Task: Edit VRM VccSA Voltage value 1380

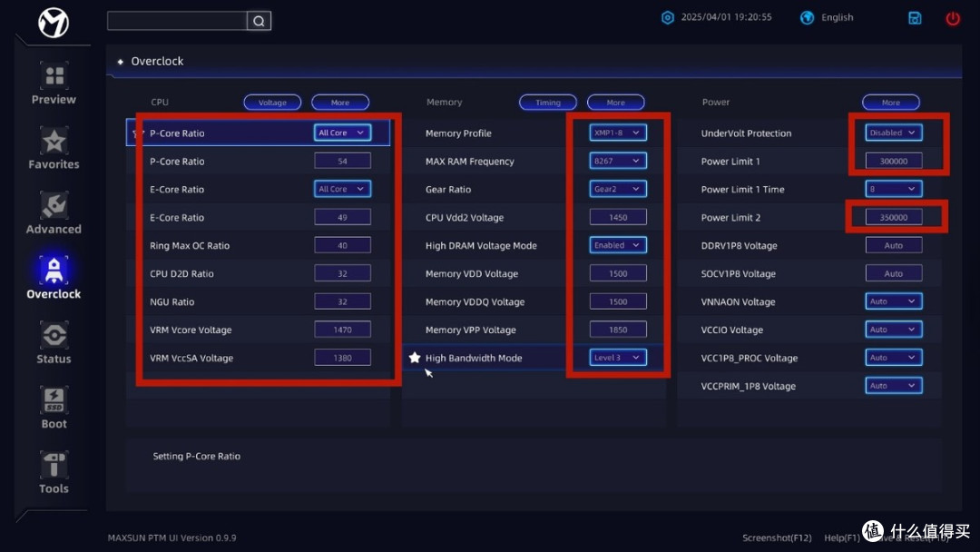Action: click(x=342, y=358)
